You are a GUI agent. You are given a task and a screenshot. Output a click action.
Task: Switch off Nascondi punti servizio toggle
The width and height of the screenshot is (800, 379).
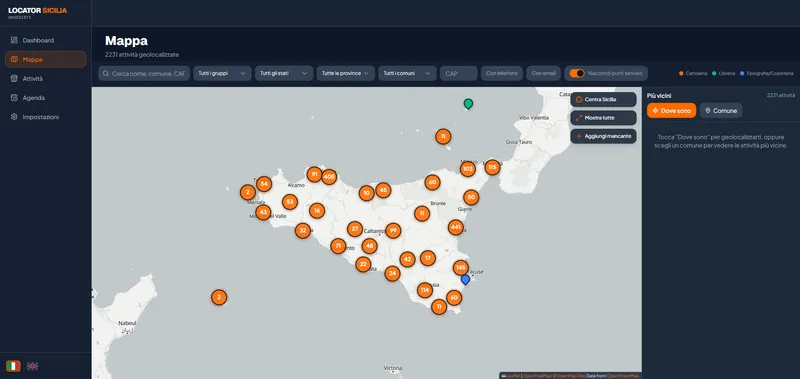point(577,73)
